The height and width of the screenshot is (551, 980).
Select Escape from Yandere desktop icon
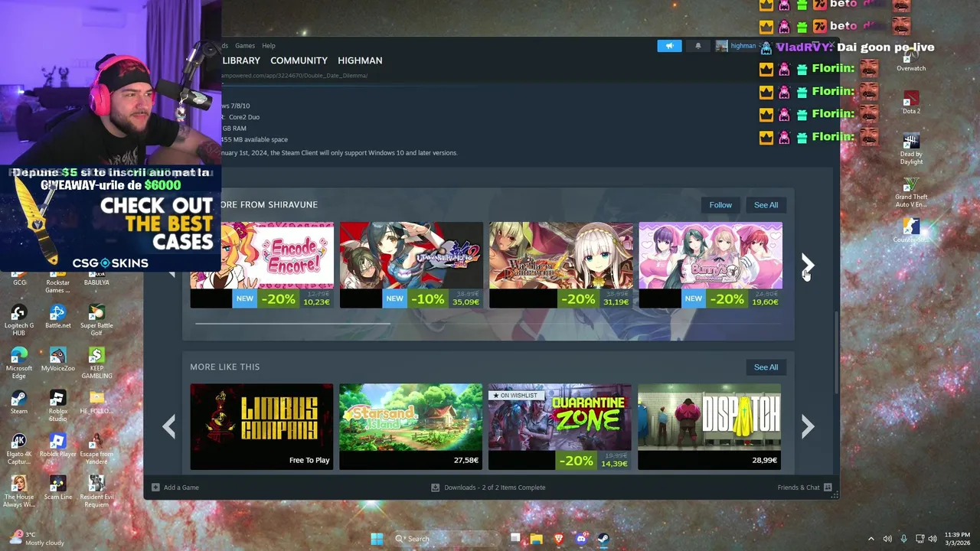click(x=96, y=448)
